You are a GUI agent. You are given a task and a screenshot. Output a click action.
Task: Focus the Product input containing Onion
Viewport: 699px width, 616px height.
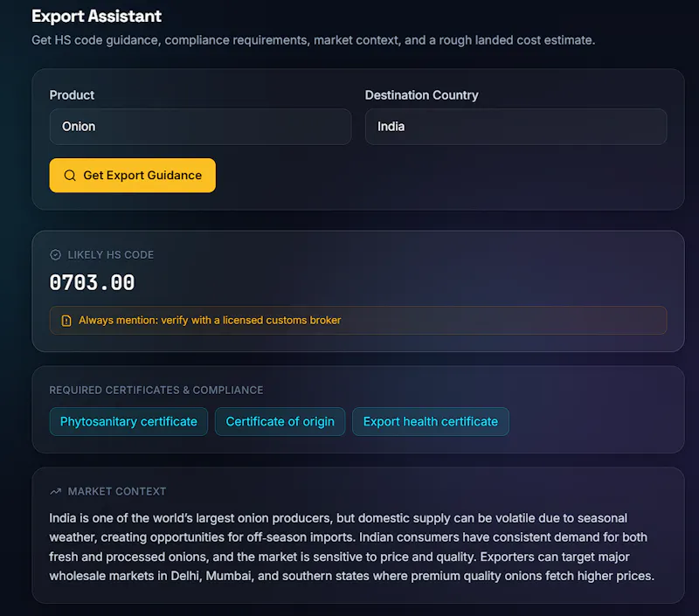click(200, 127)
